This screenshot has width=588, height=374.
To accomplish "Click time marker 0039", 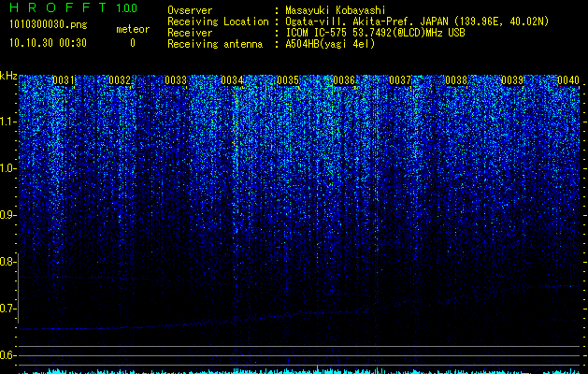I will [512, 80].
